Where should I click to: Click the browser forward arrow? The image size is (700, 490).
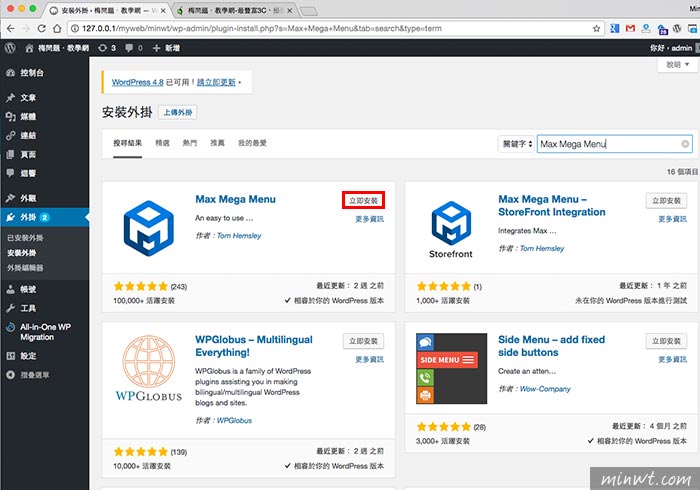[x=26, y=29]
